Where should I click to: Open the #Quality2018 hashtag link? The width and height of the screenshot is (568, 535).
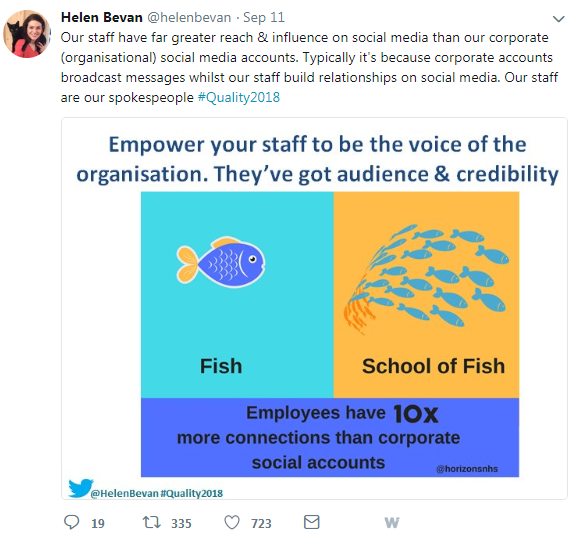[239, 97]
